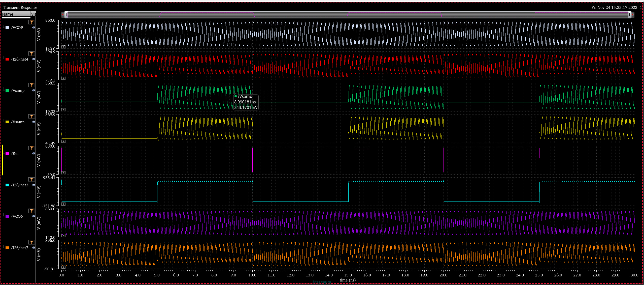This screenshot has height=285, width=644.
Task: Select the /Vsamn signal name
Action: (18, 122)
